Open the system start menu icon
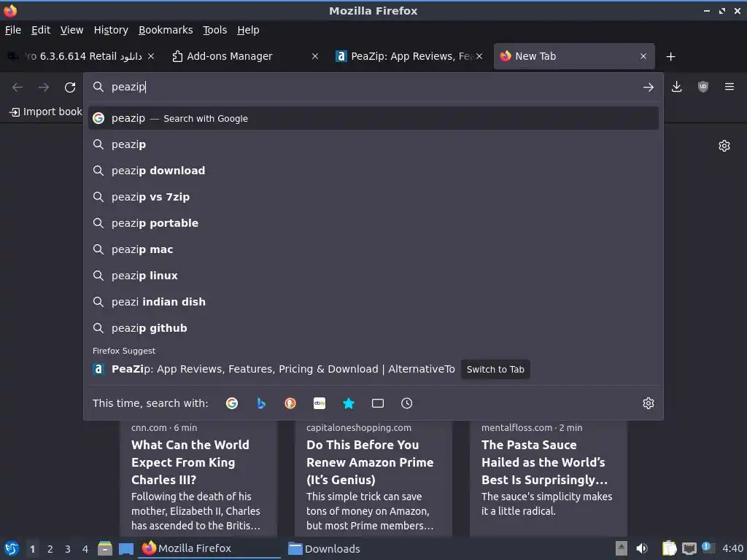Viewport: 747px width, 560px height. (x=12, y=549)
